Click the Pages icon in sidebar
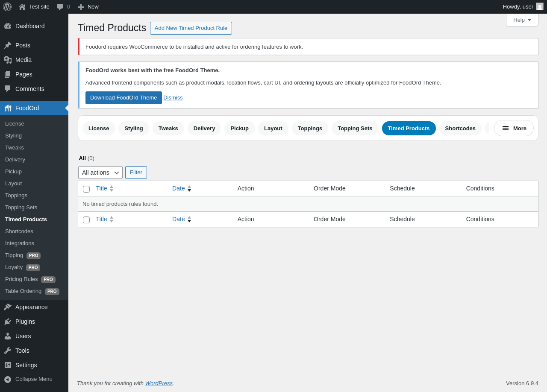 pyautogui.click(x=8, y=74)
